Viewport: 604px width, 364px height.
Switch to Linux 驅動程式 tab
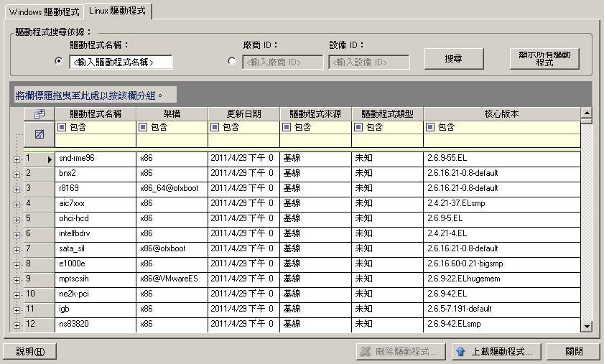(x=119, y=11)
